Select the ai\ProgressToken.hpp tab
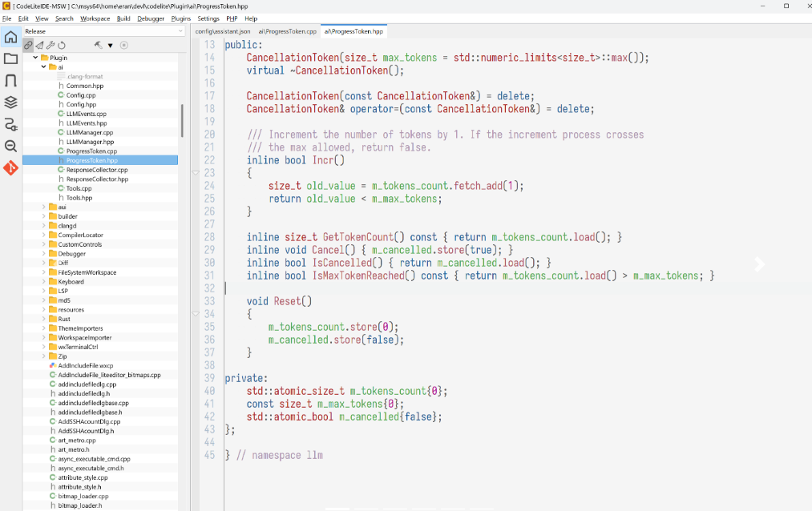The width and height of the screenshot is (812, 511). point(353,31)
